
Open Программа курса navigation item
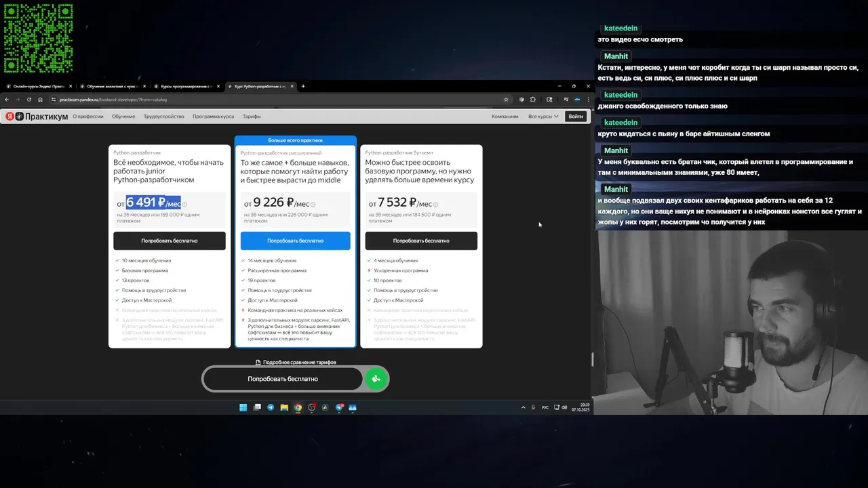coord(213,117)
